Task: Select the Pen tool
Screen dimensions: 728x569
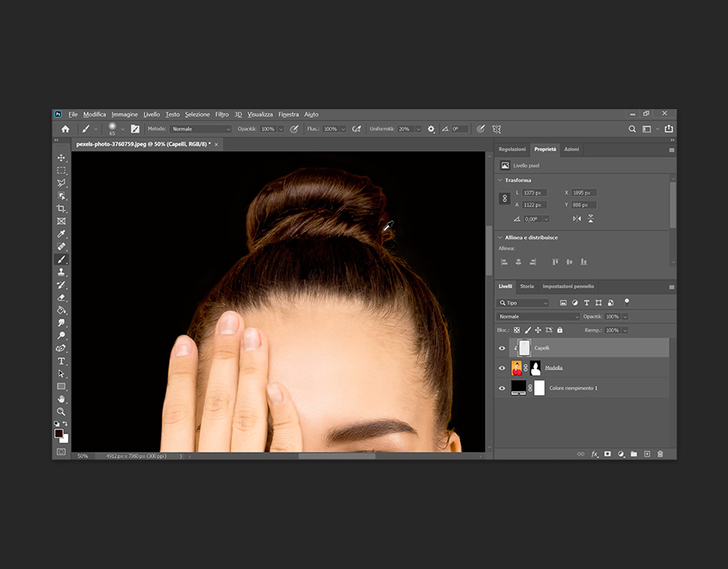Action: point(61,348)
